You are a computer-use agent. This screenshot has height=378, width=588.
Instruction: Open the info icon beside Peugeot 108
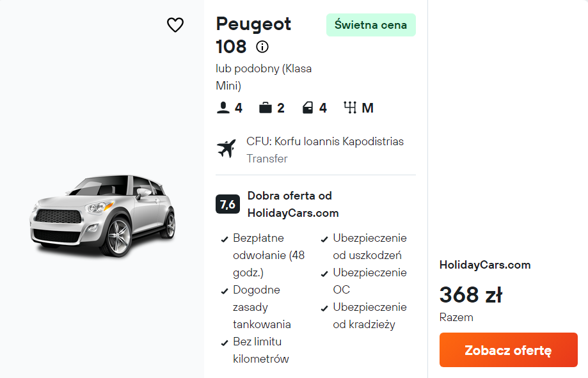tap(262, 47)
